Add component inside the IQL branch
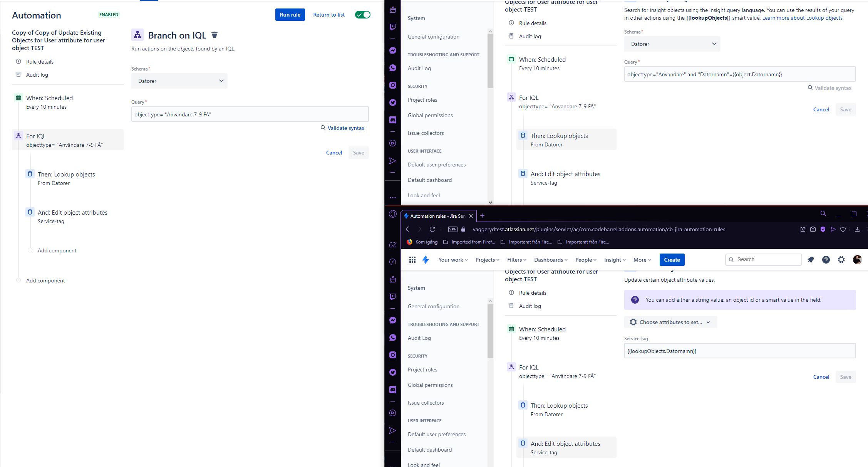This screenshot has height=467, width=868. (x=57, y=250)
